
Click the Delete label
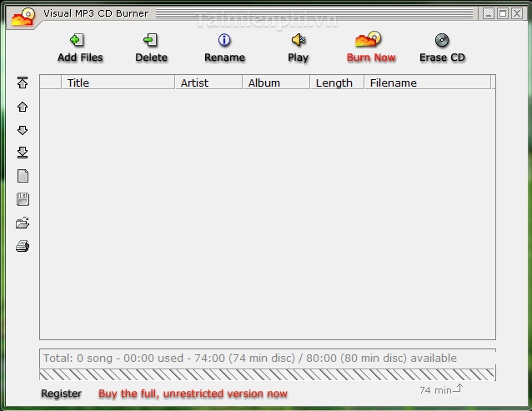pyautogui.click(x=151, y=58)
